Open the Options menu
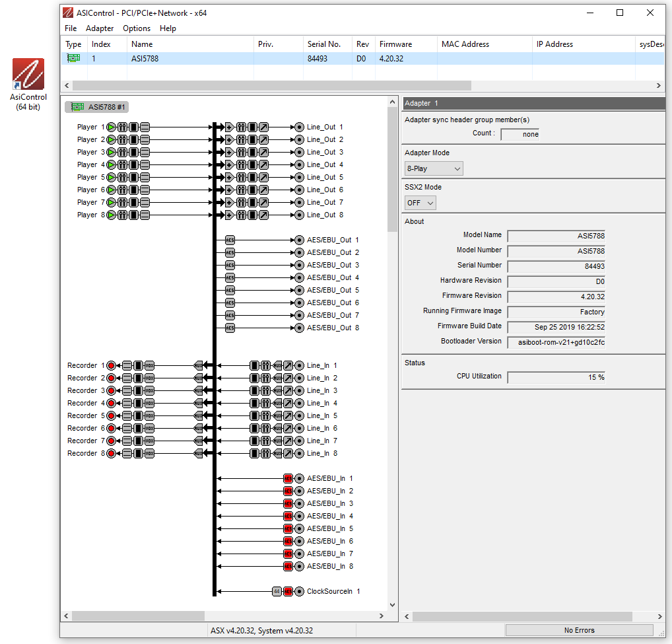Image resolution: width=672 pixels, height=644 pixels. coord(137,28)
